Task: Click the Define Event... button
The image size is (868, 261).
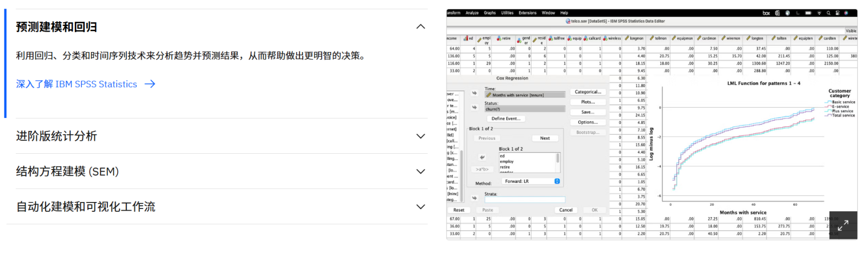Action: tap(506, 119)
